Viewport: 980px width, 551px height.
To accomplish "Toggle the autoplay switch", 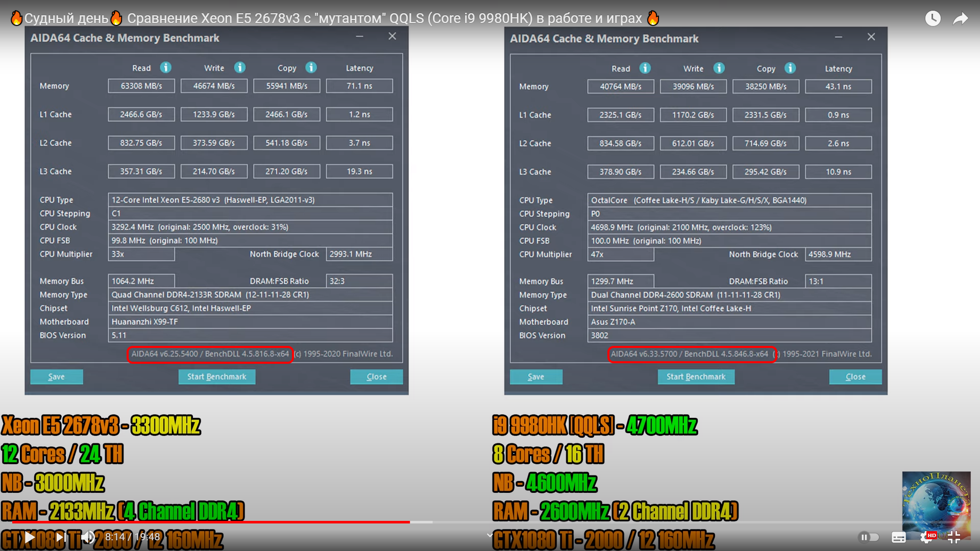I will click(x=869, y=537).
